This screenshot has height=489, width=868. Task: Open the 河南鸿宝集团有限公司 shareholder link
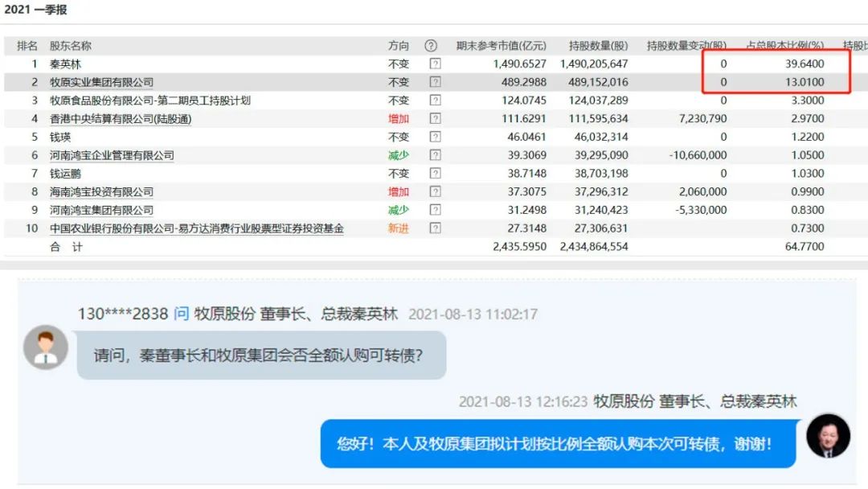tap(101, 210)
